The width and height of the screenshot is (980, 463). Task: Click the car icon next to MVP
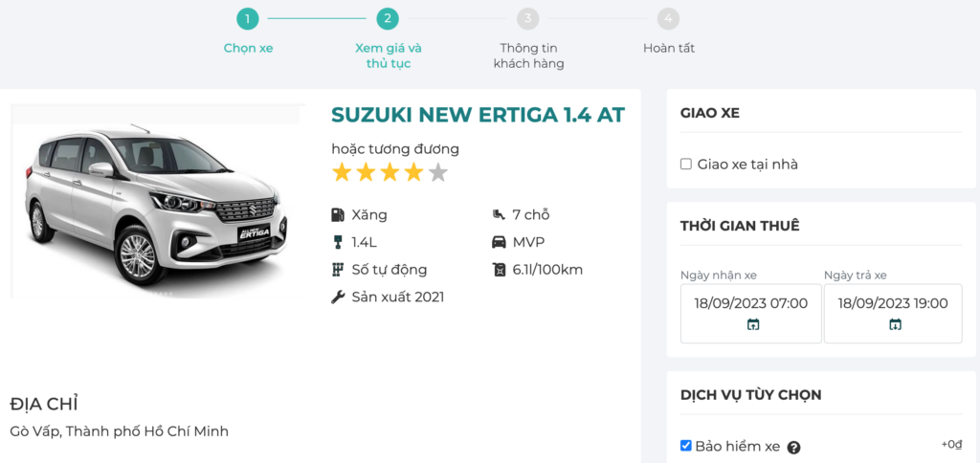pyautogui.click(x=499, y=242)
